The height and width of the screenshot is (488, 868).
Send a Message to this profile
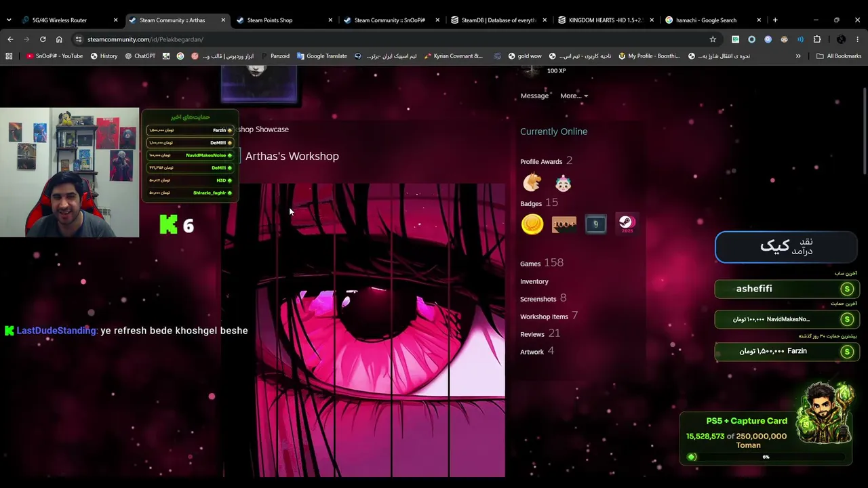[534, 96]
